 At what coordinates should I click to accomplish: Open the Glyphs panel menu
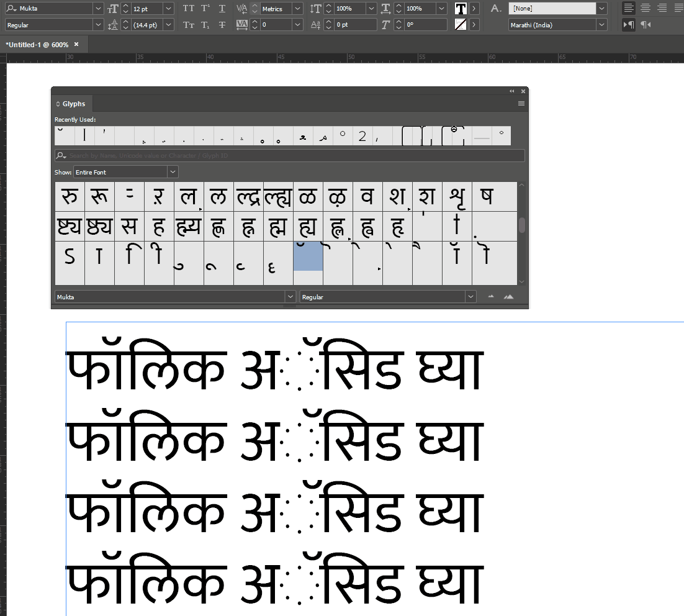[x=521, y=104]
